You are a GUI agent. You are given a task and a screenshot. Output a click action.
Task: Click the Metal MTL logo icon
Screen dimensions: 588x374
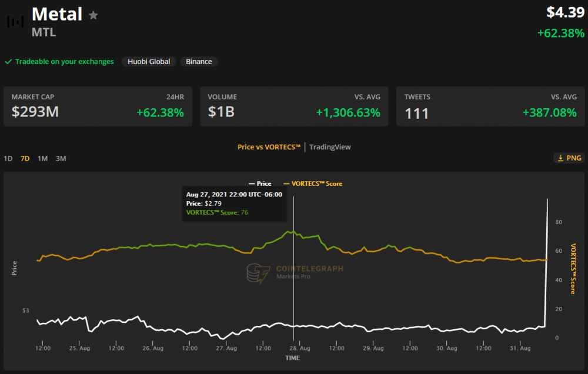point(15,22)
